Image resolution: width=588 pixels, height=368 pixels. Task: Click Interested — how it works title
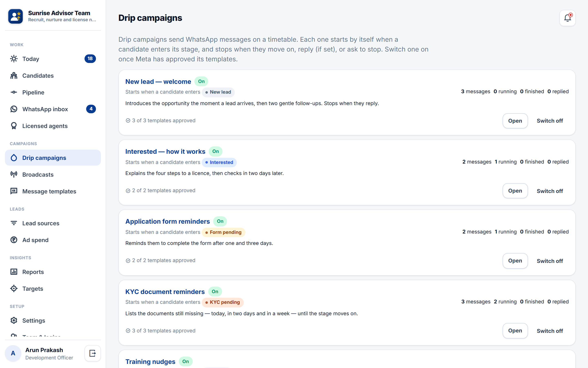[x=165, y=151]
